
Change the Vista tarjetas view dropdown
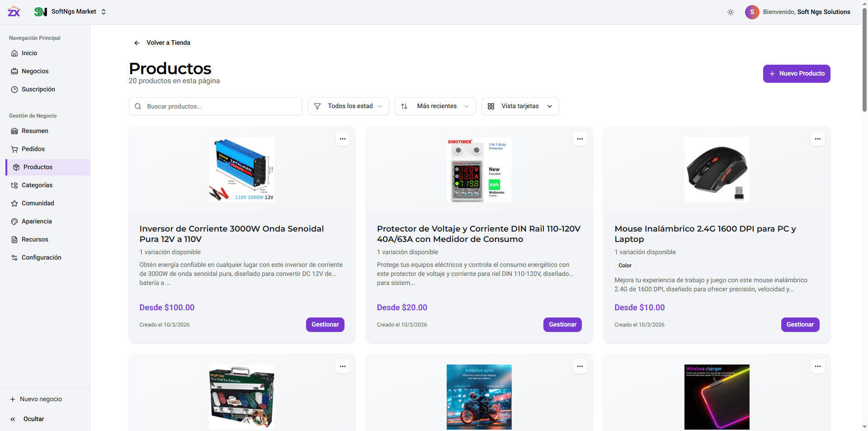tap(520, 106)
